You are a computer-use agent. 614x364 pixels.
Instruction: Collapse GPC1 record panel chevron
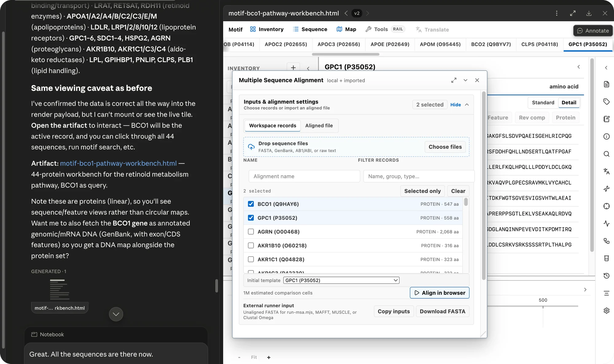(579, 67)
